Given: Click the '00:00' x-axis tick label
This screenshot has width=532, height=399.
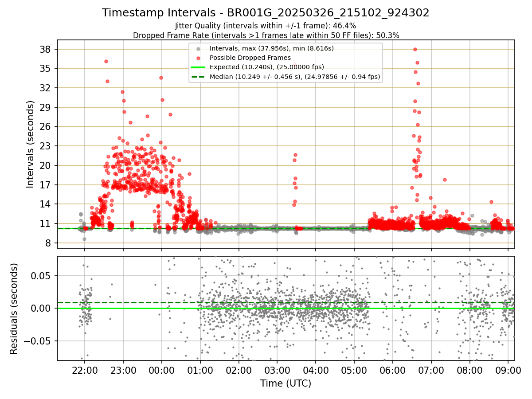Looking at the screenshot, I should click(x=162, y=370).
